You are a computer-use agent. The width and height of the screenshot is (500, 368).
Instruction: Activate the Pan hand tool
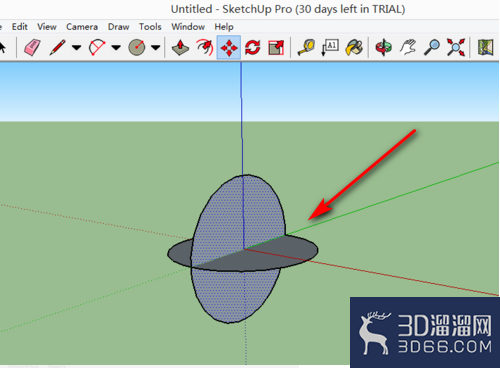tap(408, 47)
